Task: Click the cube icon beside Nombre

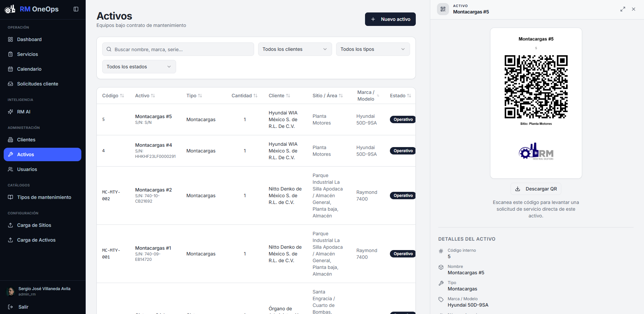Action: coord(441,267)
